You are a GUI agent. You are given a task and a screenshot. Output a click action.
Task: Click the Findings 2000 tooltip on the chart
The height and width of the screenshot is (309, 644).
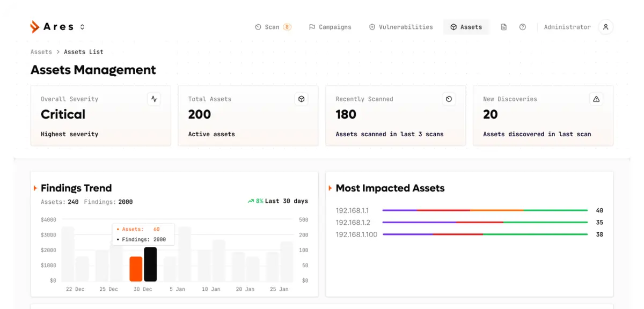pyautogui.click(x=143, y=239)
